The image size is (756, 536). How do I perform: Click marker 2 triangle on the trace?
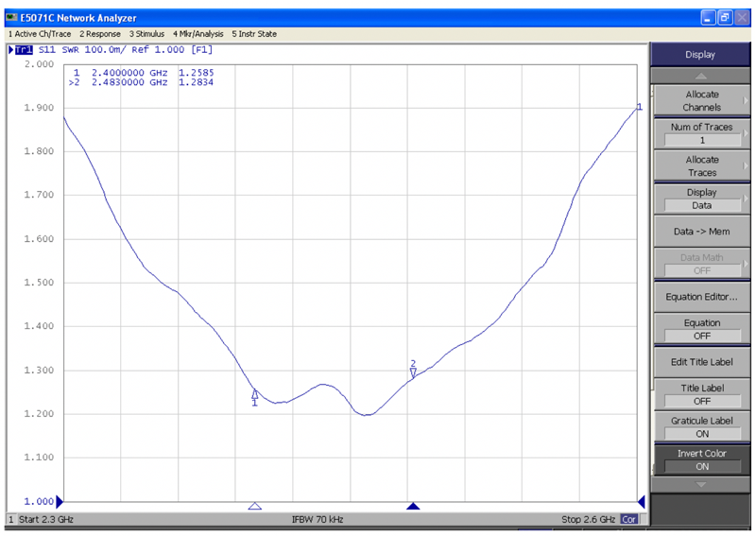413,372
